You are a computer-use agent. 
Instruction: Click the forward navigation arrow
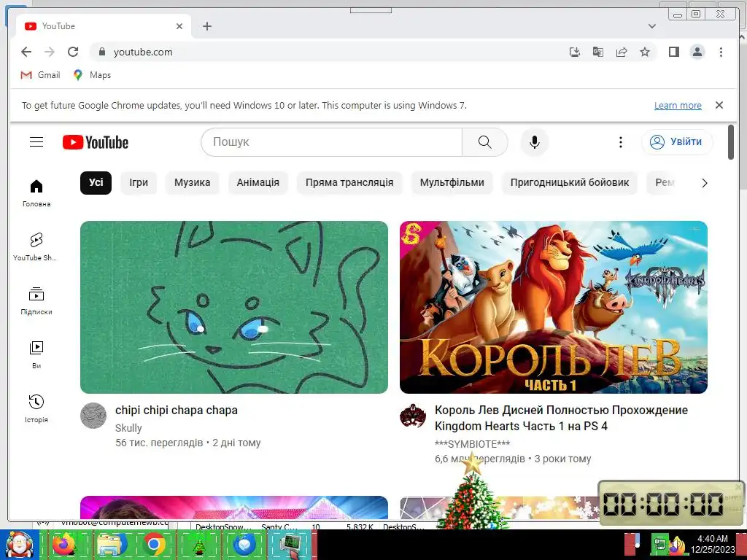coord(50,52)
